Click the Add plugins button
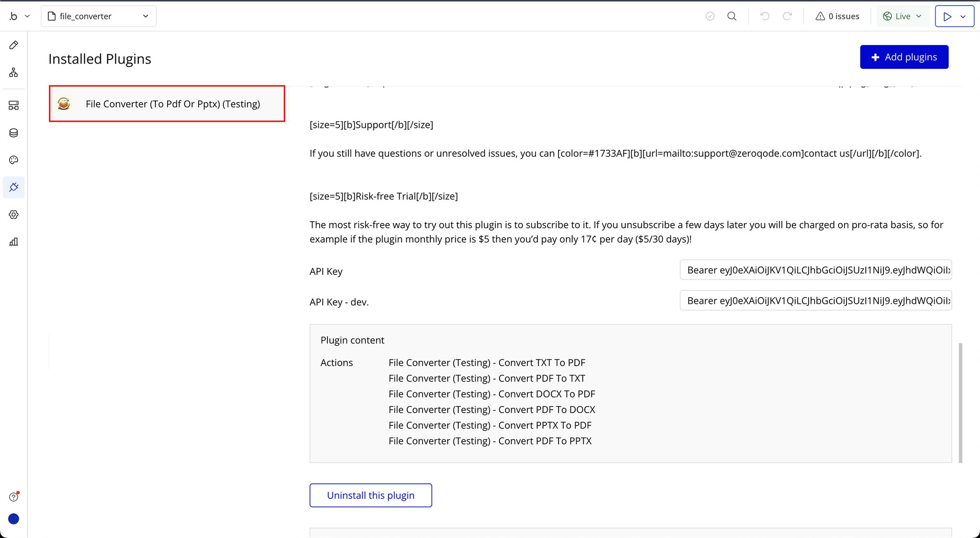 pos(904,57)
